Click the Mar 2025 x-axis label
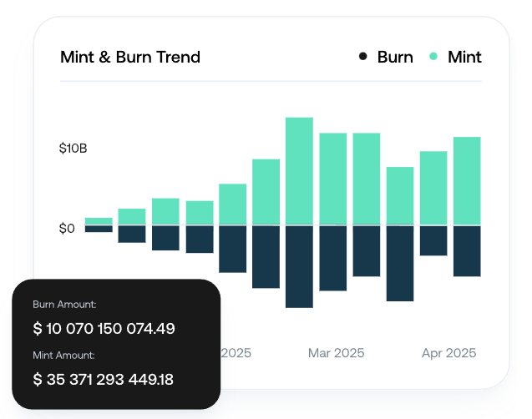 (336, 353)
